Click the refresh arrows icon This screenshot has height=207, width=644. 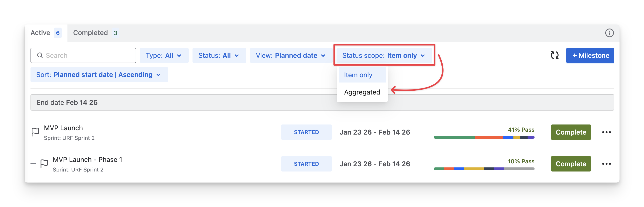coord(554,55)
